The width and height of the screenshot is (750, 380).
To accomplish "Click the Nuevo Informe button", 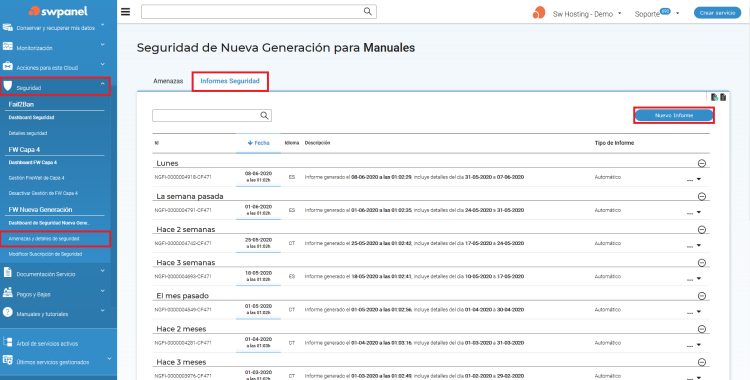I will (x=674, y=115).
